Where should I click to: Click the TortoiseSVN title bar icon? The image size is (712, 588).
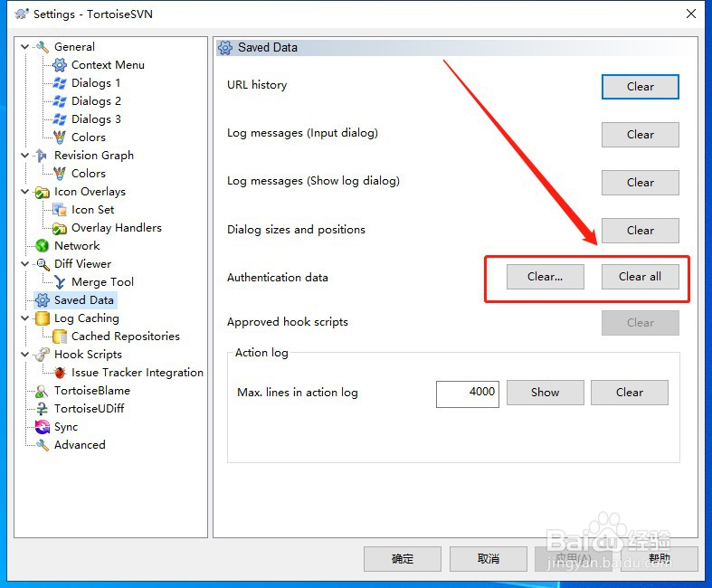22,14
